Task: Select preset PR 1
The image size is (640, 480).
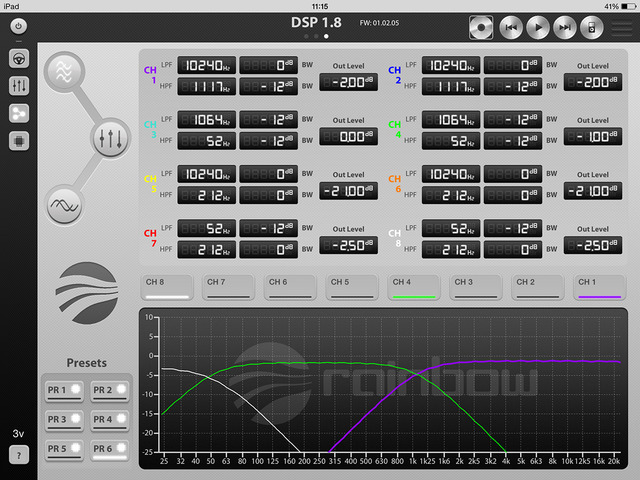Action: coord(63,390)
